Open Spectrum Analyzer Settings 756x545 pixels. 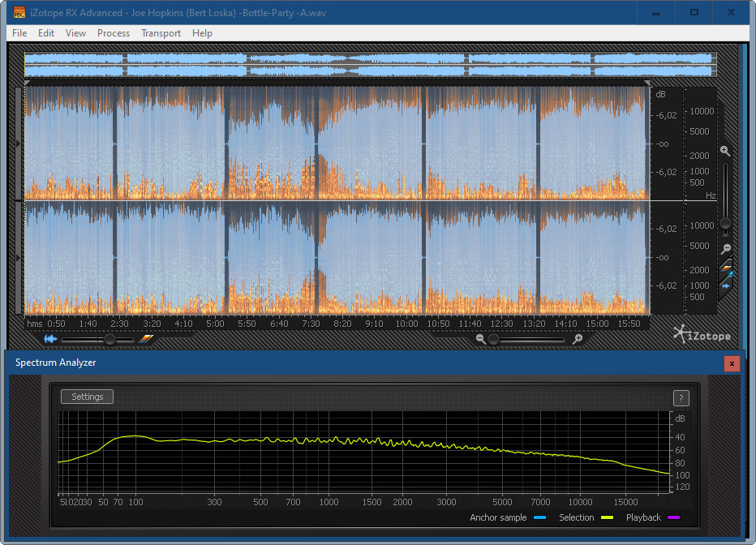tap(87, 397)
